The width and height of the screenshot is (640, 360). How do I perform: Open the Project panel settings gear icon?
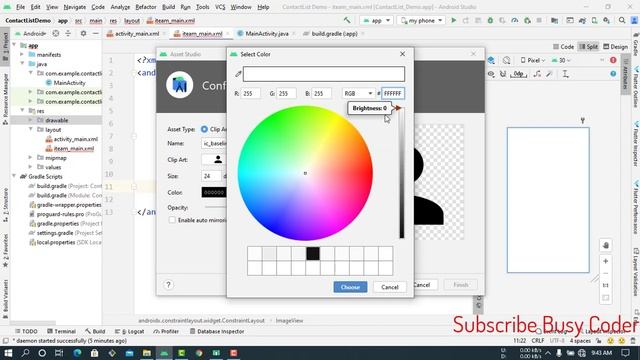pos(83,33)
